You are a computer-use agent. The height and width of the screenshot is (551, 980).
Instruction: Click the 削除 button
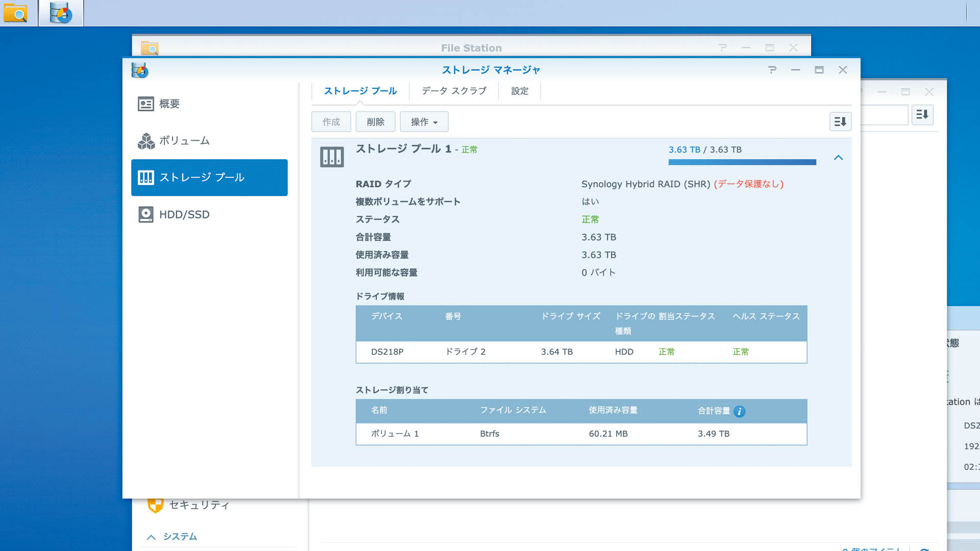pyautogui.click(x=376, y=122)
